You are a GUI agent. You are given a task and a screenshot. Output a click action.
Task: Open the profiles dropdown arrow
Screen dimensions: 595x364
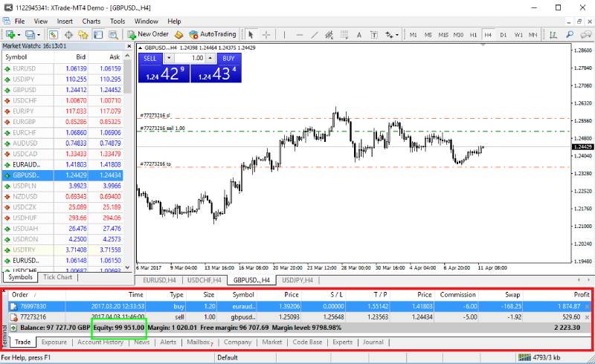coord(39,34)
